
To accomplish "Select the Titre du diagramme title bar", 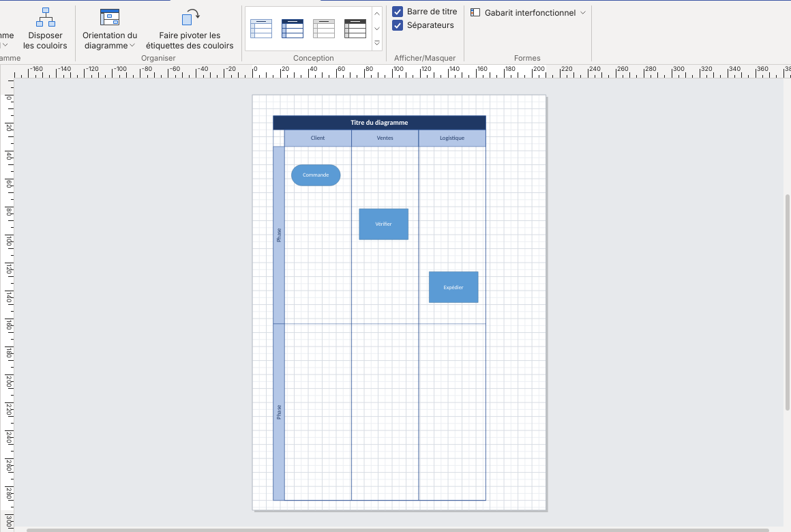I will [x=379, y=123].
